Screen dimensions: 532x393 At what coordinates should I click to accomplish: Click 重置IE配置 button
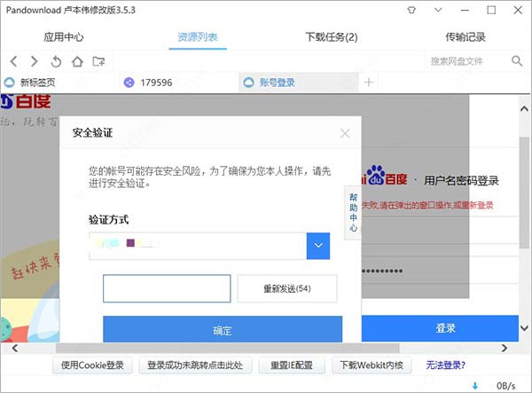click(292, 365)
